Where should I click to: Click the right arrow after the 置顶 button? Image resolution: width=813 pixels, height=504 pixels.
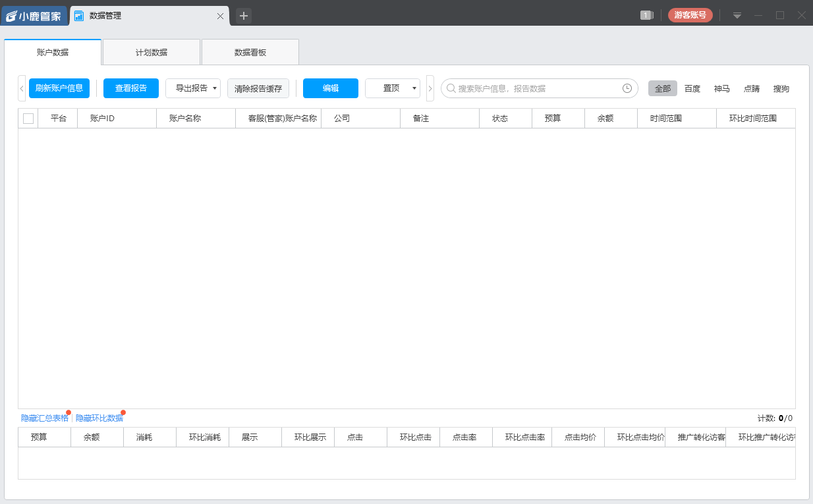tap(430, 88)
